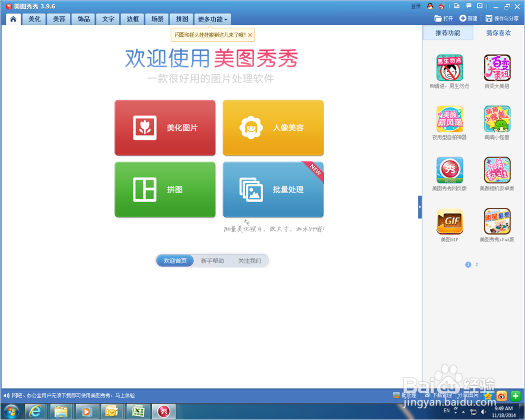Click the volume icon in system tray

[483, 412]
